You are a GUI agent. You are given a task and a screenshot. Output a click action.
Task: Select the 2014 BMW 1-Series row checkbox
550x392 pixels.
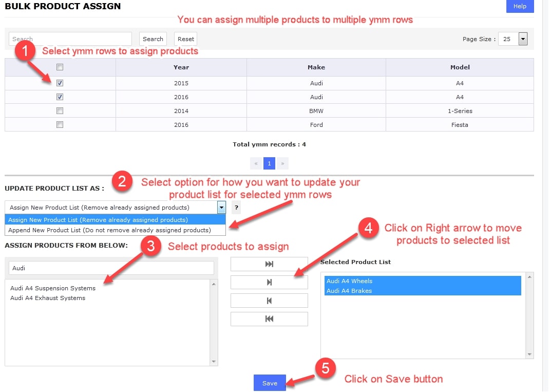click(x=60, y=110)
